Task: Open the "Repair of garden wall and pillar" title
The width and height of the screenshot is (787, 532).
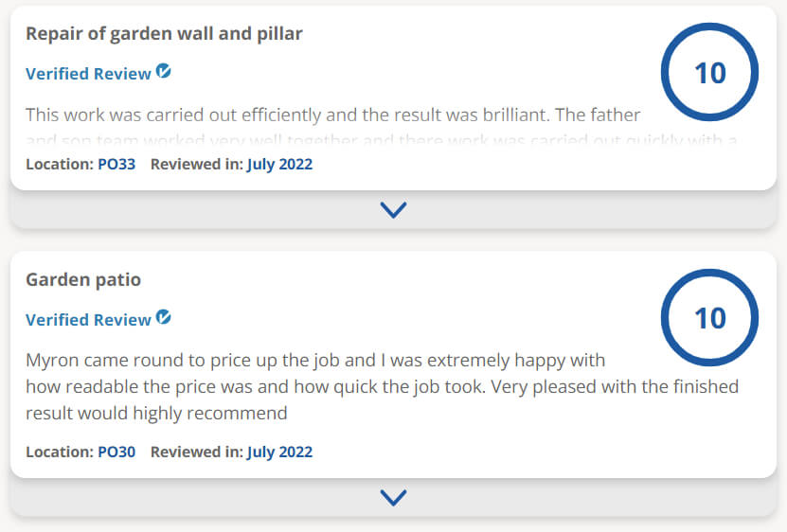Action: pyautogui.click(x=164, y=34)
